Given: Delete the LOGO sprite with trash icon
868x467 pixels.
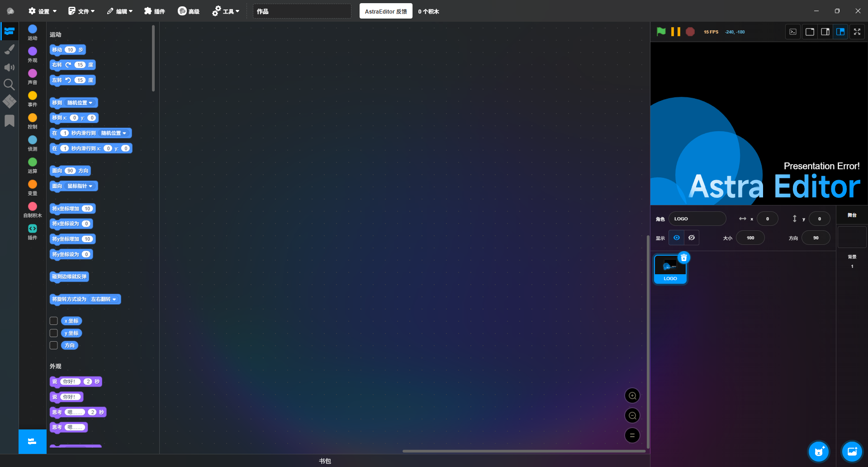Looking at the screenshot, I should tap(684, 258).
